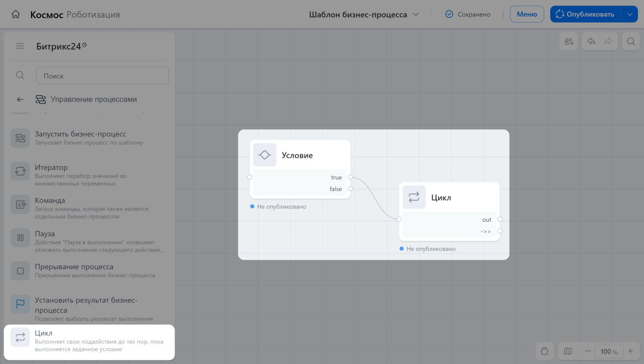This screenshot has width=644, height=364.
Task: Click the robot assistant icon
Action: pos(569,41)
